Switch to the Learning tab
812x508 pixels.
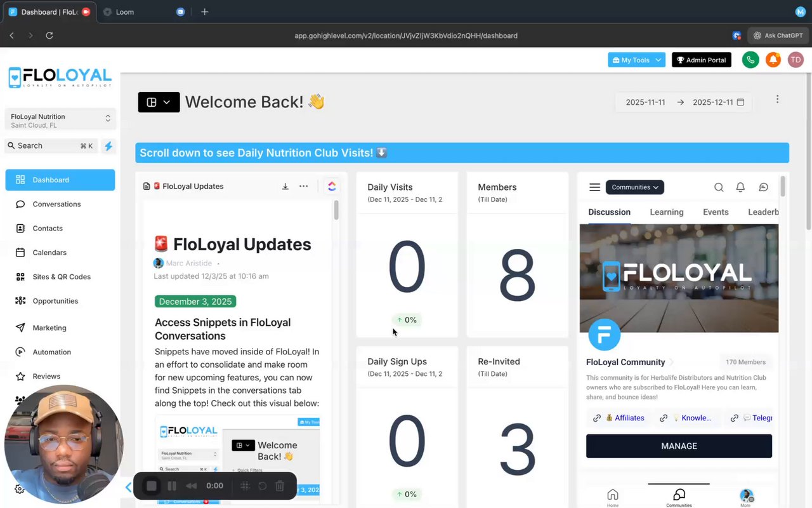coord(667,212)
